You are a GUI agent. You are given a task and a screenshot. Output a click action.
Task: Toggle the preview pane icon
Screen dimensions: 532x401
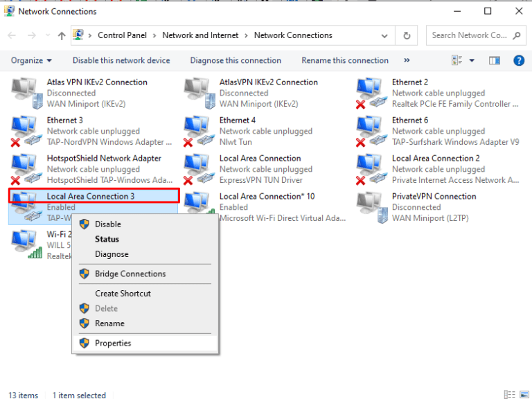point(494,60)
